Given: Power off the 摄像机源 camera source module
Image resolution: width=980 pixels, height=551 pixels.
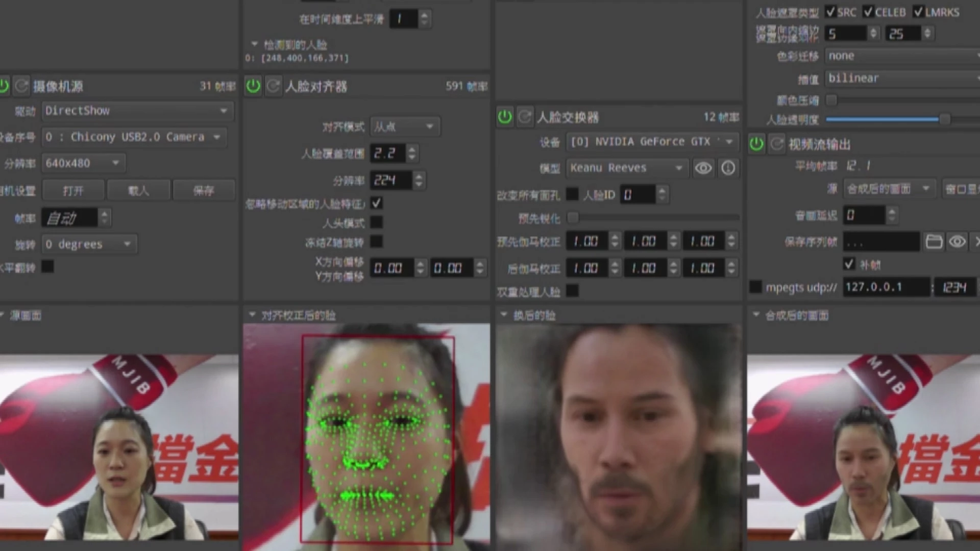Looking at the screenshot, I should 5,86.
